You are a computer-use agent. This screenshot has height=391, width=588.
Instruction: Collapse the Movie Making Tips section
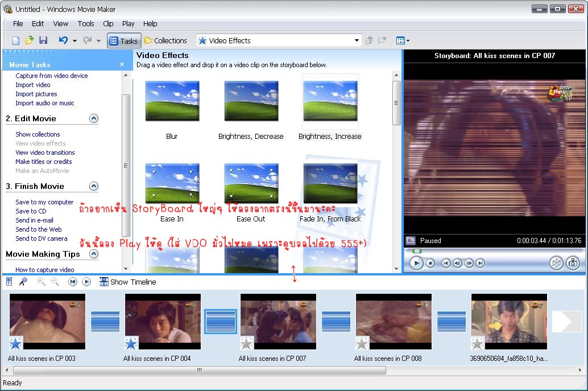[x=94, y=254]
